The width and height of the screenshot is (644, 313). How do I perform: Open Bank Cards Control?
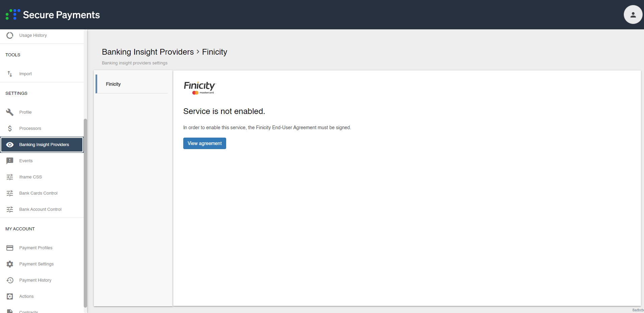pyautogui.click(x=42, y=193)
